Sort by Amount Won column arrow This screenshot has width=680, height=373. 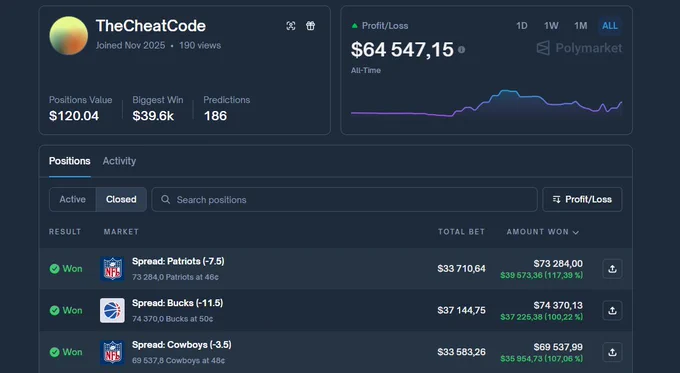(x=576, y=232)
